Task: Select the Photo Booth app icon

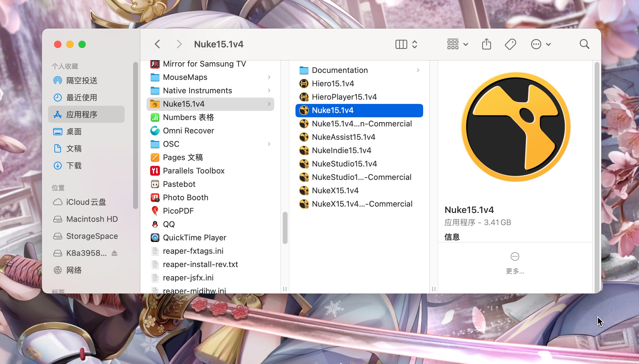Action: pos(155,197)
